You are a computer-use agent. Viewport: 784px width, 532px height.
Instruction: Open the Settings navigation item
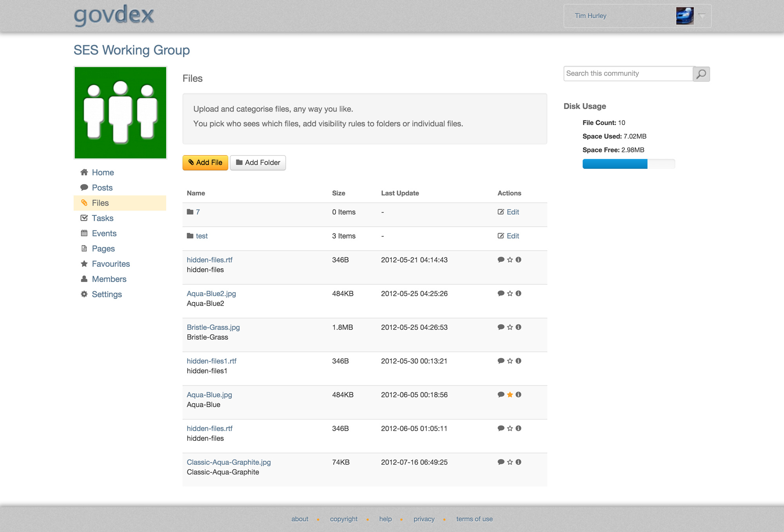click(x=106, y=294)
